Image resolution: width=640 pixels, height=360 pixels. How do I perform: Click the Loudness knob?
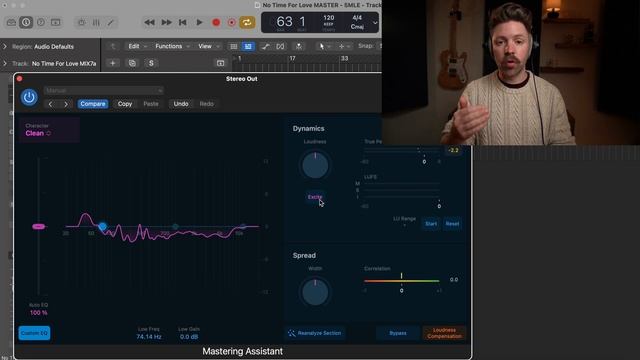coord(315,165)
